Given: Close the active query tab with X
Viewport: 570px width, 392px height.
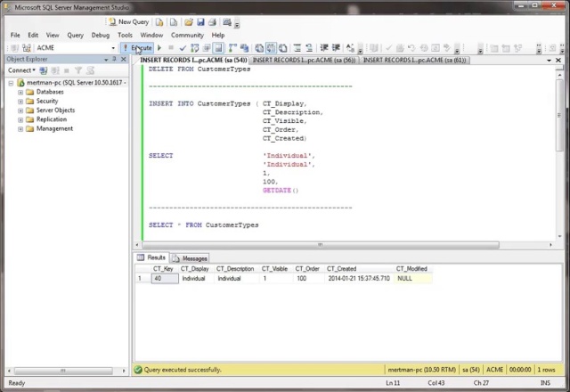Looking at the screenshot, I should click(x=558, y=60).
